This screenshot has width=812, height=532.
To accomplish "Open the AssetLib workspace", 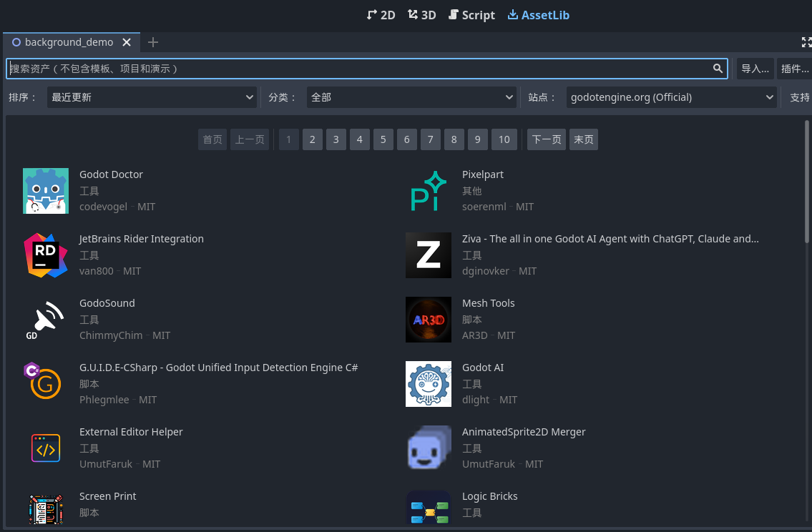I will 538,15.
